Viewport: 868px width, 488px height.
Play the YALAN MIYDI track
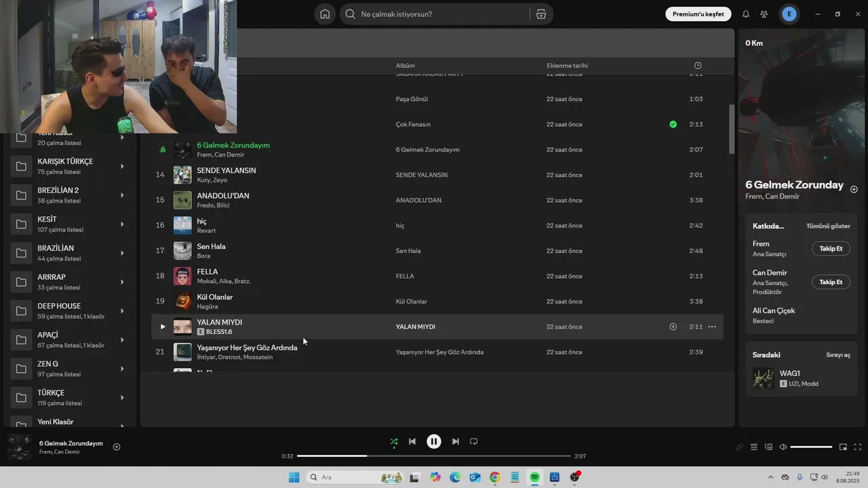tap(162, 327)
